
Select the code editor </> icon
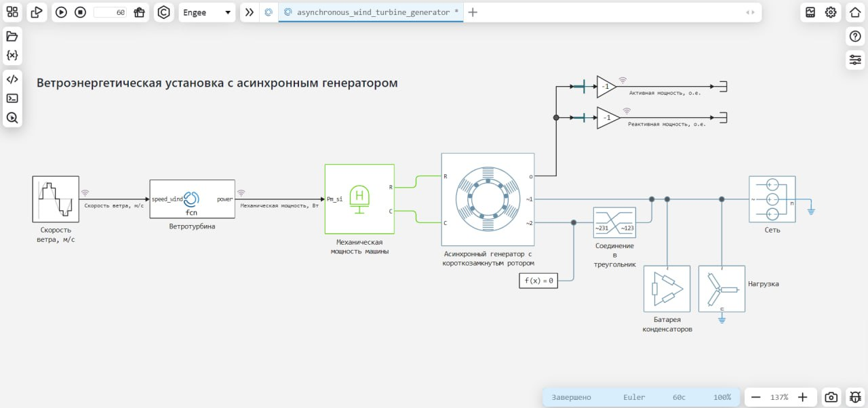pos(12,78)
